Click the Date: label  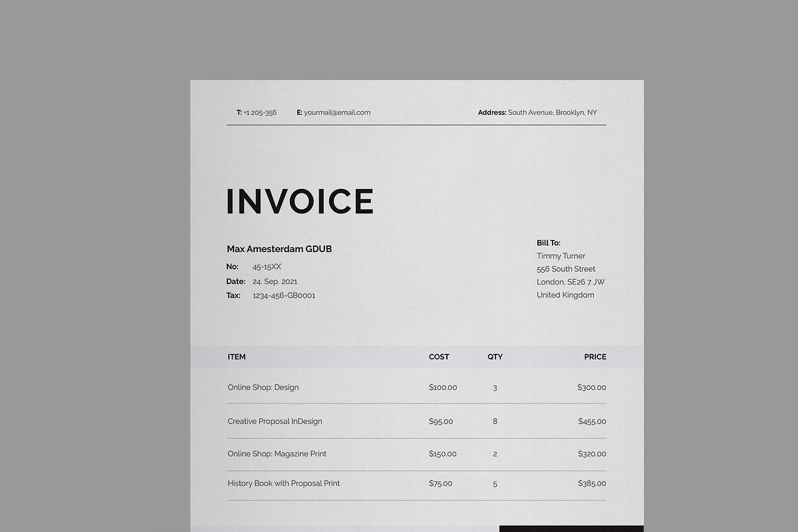[x=235, y=281]
